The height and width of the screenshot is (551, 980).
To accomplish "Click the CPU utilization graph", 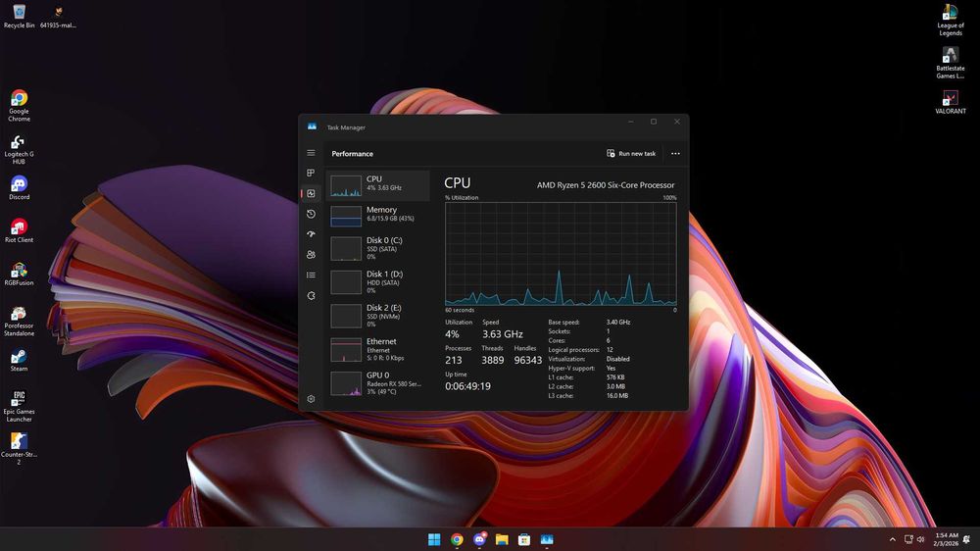I will 561,254.
